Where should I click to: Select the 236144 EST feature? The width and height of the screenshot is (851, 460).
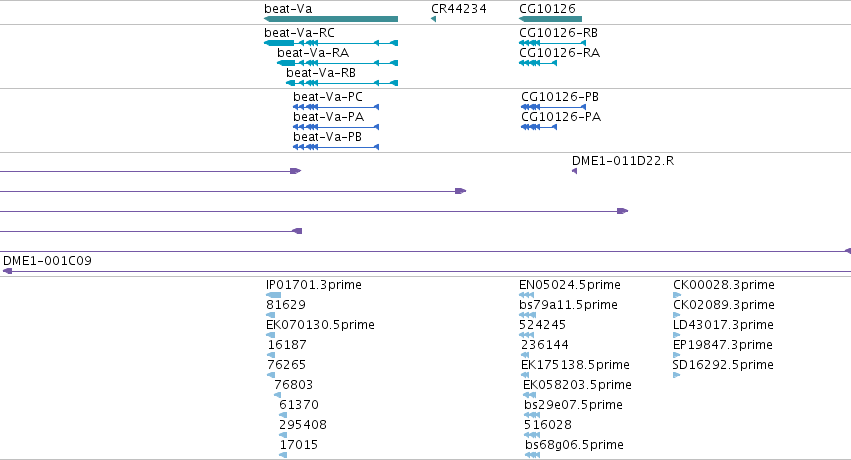tap(545, 346)
